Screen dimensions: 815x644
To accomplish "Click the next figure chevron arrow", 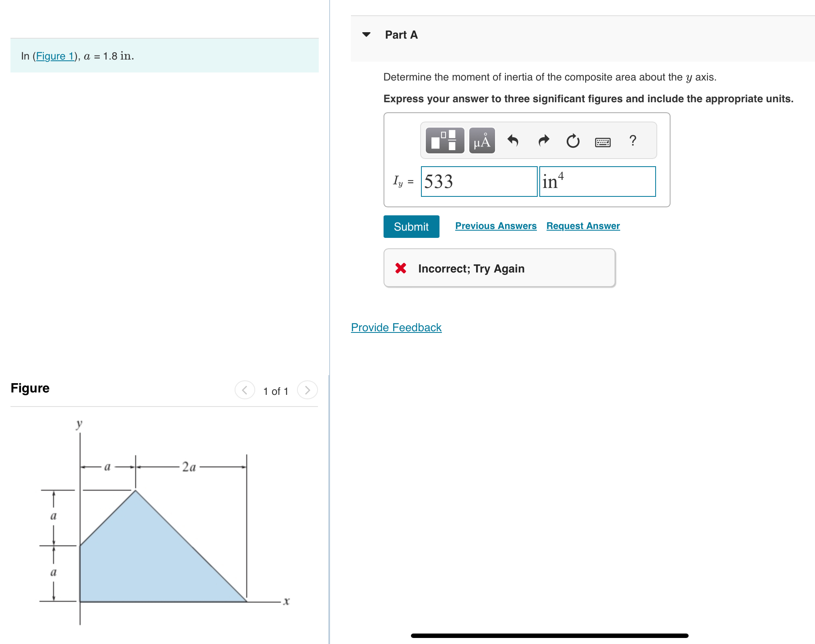I will [x=307, y=390].
